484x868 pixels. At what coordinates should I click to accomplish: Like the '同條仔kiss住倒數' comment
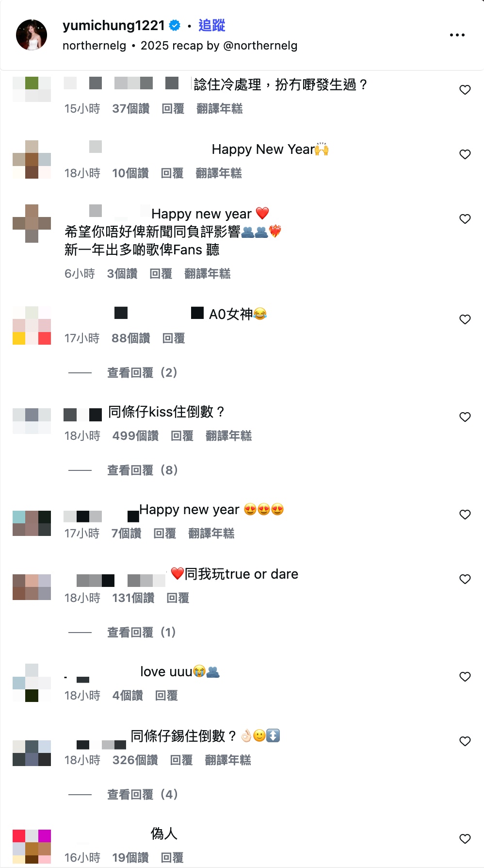pyautogui.click(x=465, y=417)
